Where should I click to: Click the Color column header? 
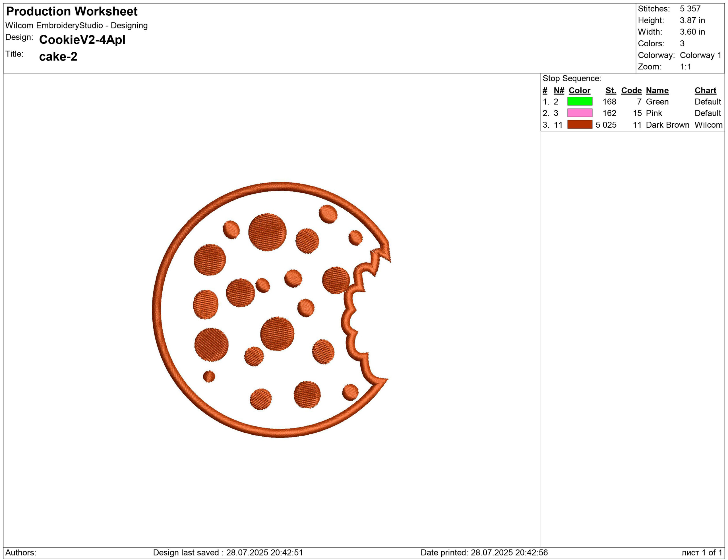tap(579, 91)
